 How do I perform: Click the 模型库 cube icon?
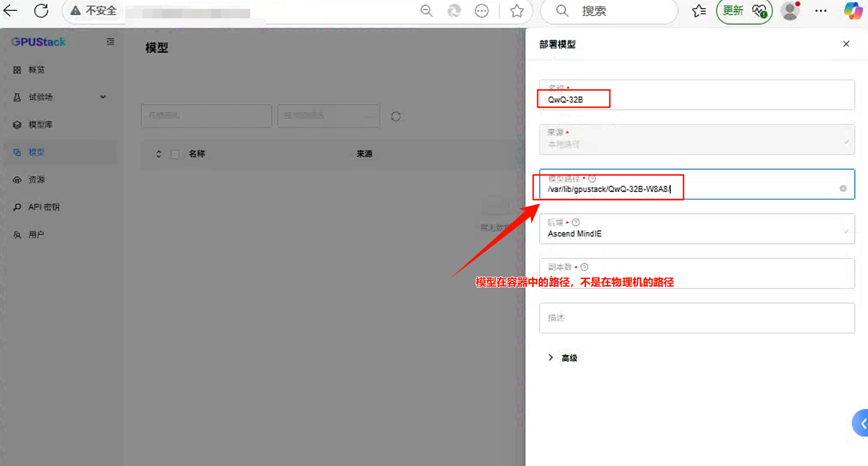(17, 125)
